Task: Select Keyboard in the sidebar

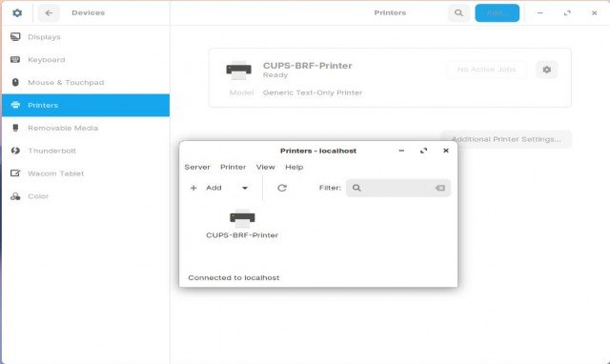Action: tap(86, 59)
